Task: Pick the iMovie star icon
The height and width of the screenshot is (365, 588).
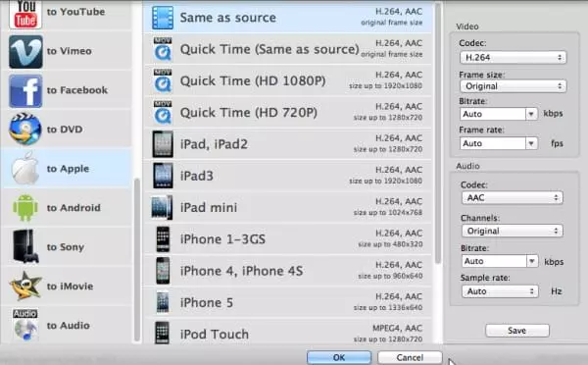Action: (x=25, y=286)
